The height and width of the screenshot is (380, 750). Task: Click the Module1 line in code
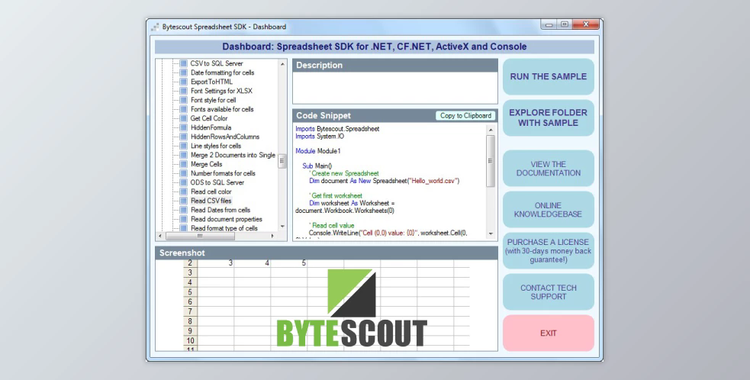point(318,151)
